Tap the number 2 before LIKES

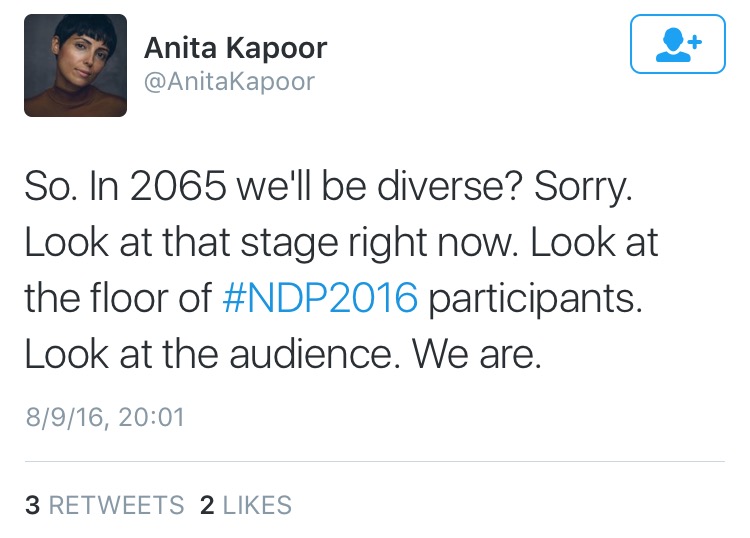pyautogui.click(x=207, y=505)
